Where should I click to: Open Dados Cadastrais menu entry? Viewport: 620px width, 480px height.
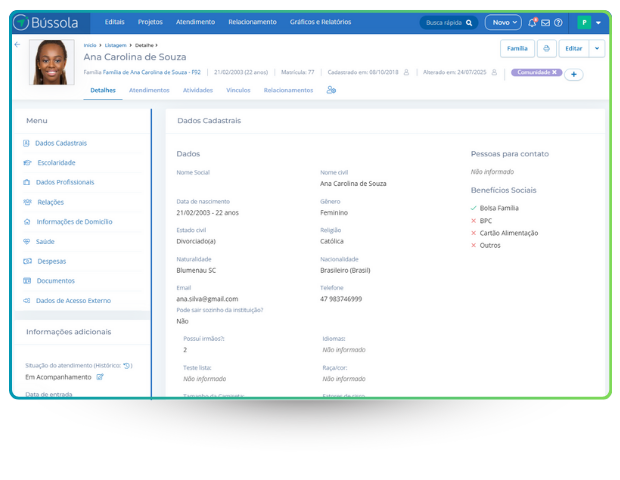[x=61, y=143]
